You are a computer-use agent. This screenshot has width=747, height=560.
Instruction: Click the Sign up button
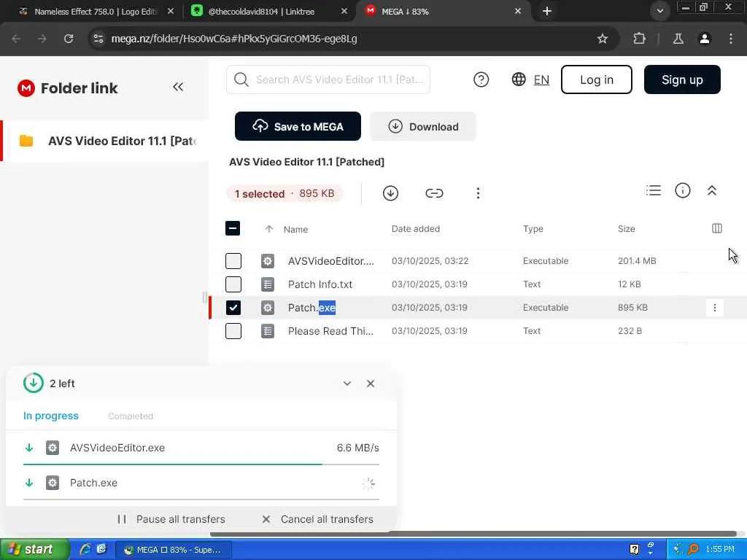682,79
